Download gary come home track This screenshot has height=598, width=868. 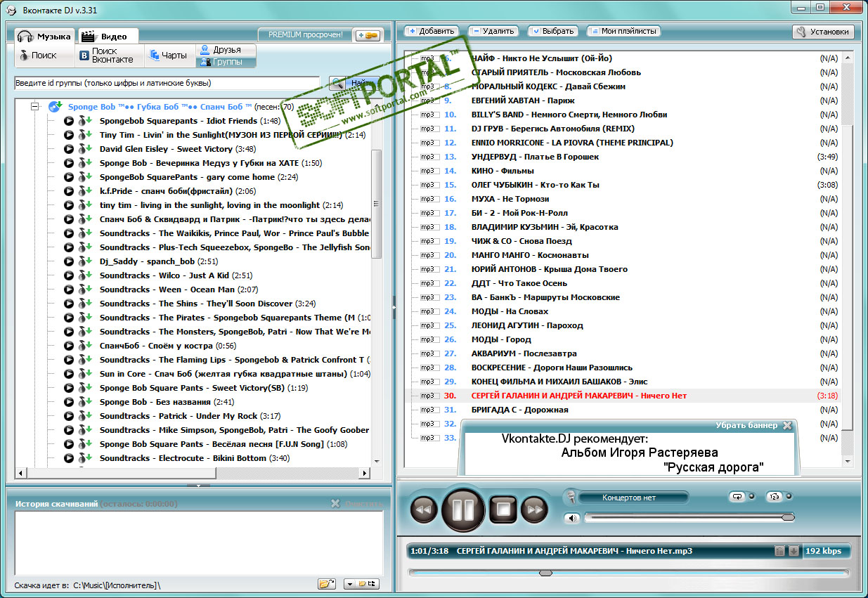coord(86,177)
